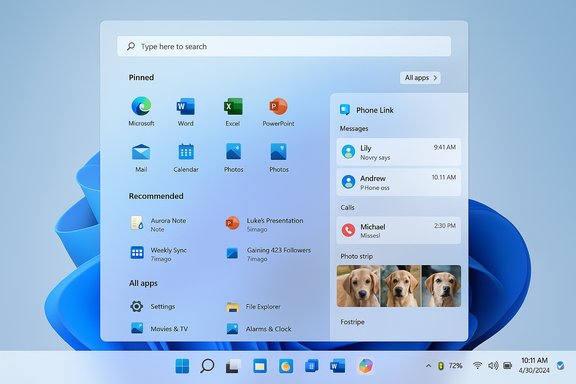
Task: Click the All apps heading above Settings
Action: [143, 283]
